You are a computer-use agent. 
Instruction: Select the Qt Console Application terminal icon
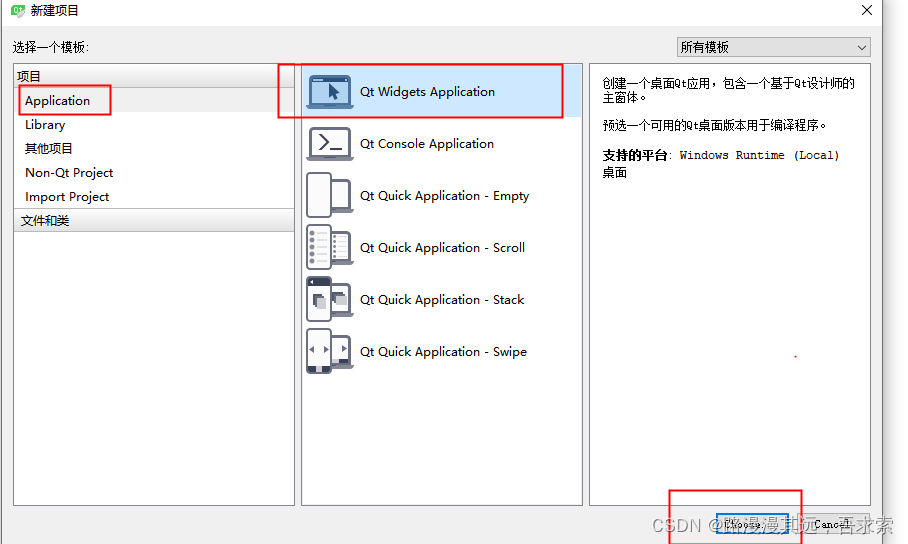click(x=329, y=144)
